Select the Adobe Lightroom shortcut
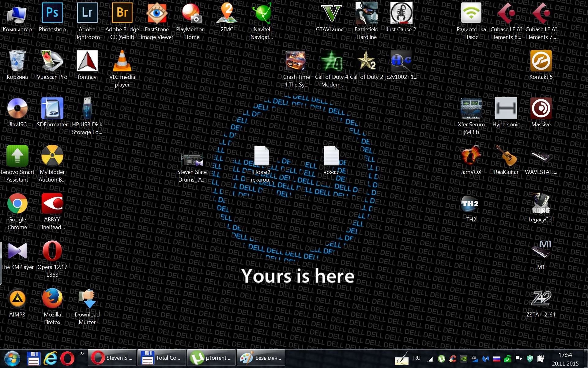 pos(87,13)
